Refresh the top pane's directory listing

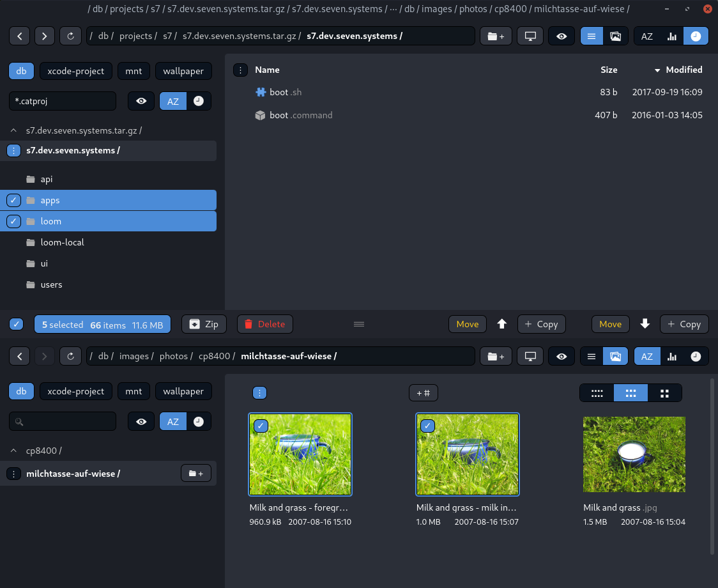(x=70, y=36)
